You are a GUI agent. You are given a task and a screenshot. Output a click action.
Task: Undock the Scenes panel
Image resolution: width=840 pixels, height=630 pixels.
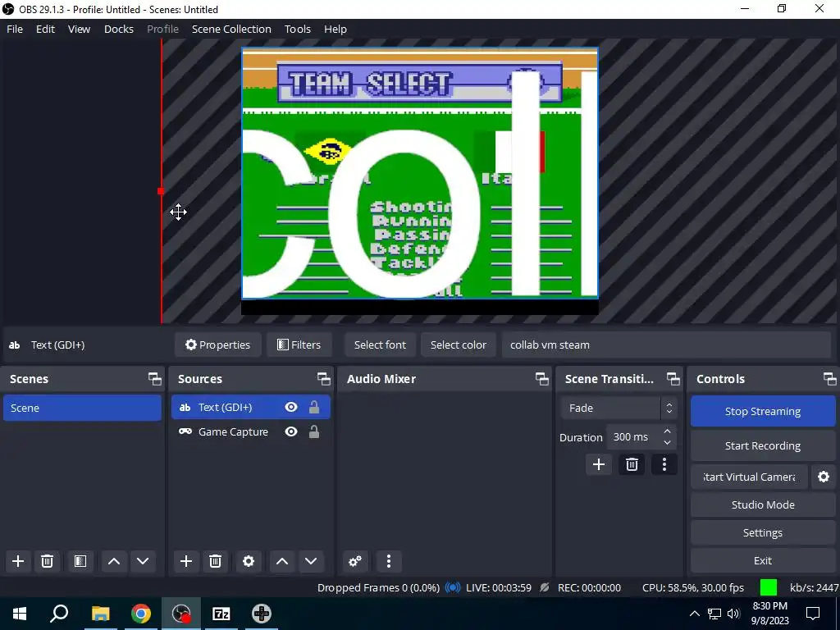(155, 379)
